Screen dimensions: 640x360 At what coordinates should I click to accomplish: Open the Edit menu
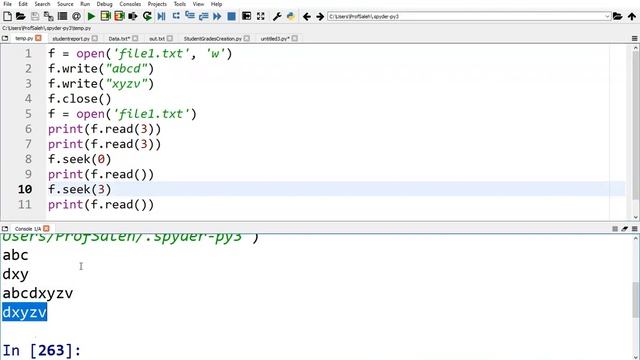click(x=23, y=4)
